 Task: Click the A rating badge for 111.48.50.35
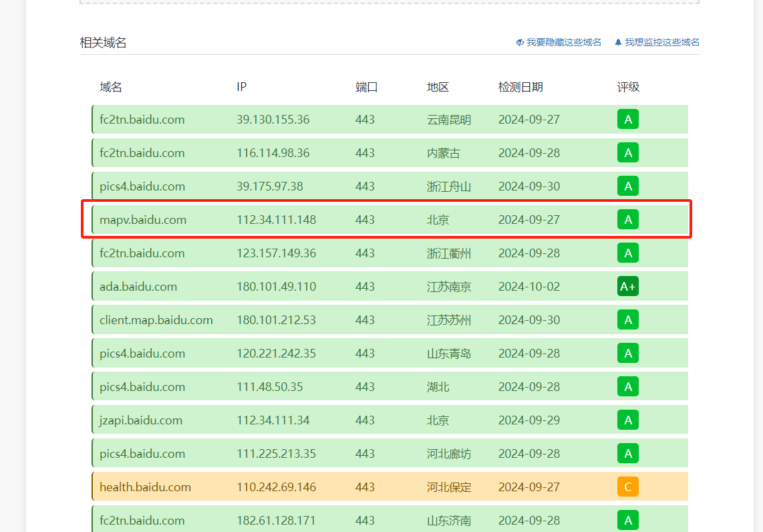click(628, 386)
